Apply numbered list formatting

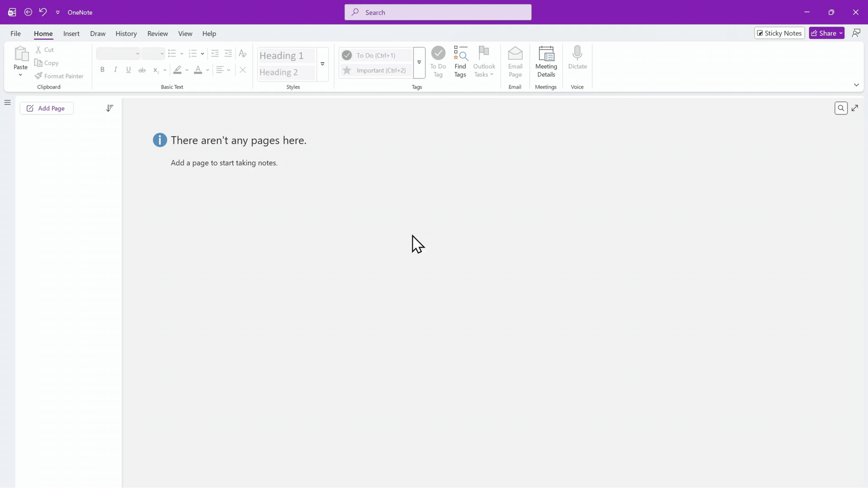[x=193, y=54]
